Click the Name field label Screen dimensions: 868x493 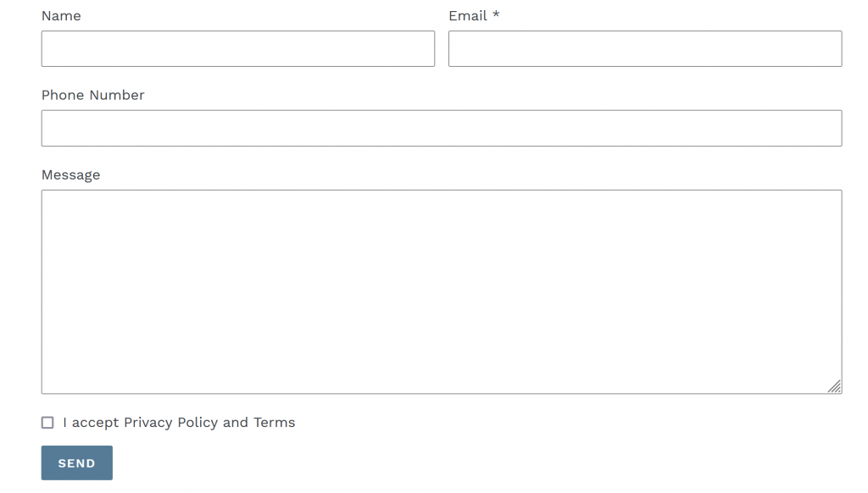pyautogui.click(x=60, y=15)
